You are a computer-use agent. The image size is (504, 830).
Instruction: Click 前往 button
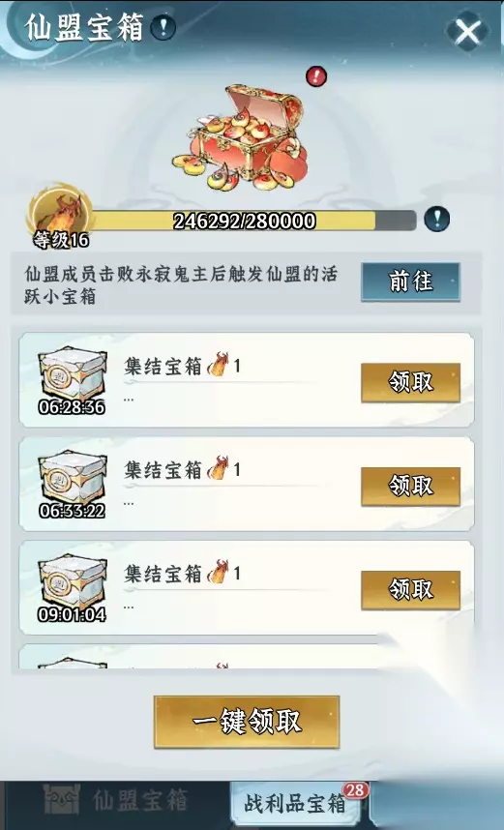click(x=410, y=282)
